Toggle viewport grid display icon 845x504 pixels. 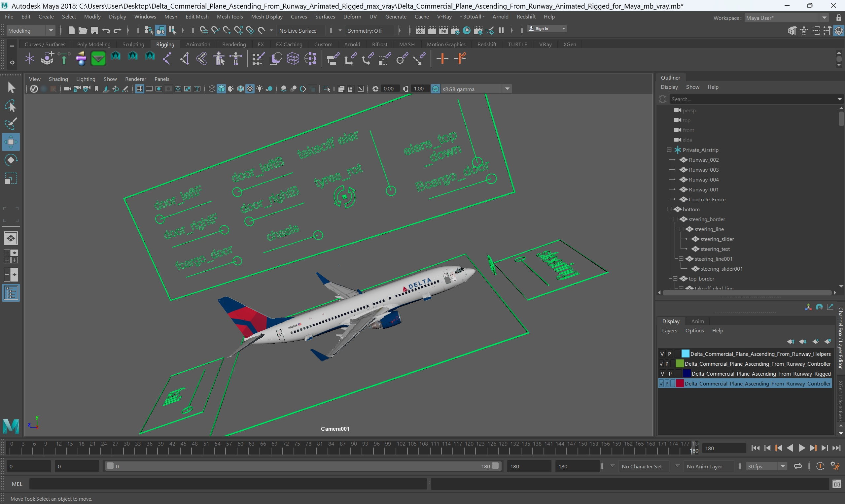pyautogui.click(x=139, y=89)
